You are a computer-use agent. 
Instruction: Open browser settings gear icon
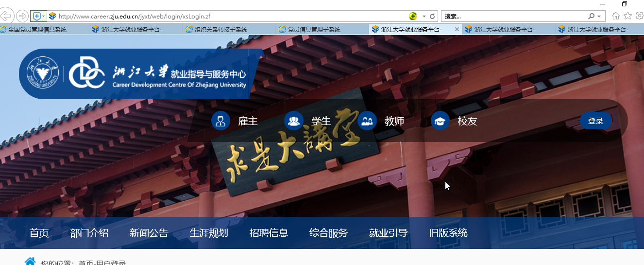(x=639, y=16)
